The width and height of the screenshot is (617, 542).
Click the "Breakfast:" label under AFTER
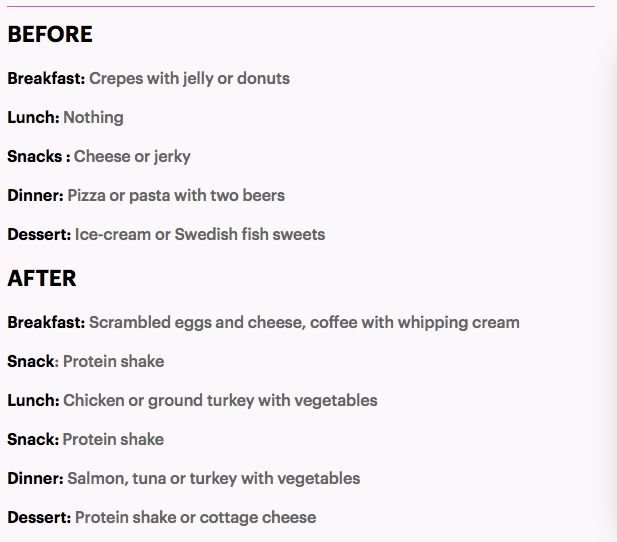click(x=46, y=322)
